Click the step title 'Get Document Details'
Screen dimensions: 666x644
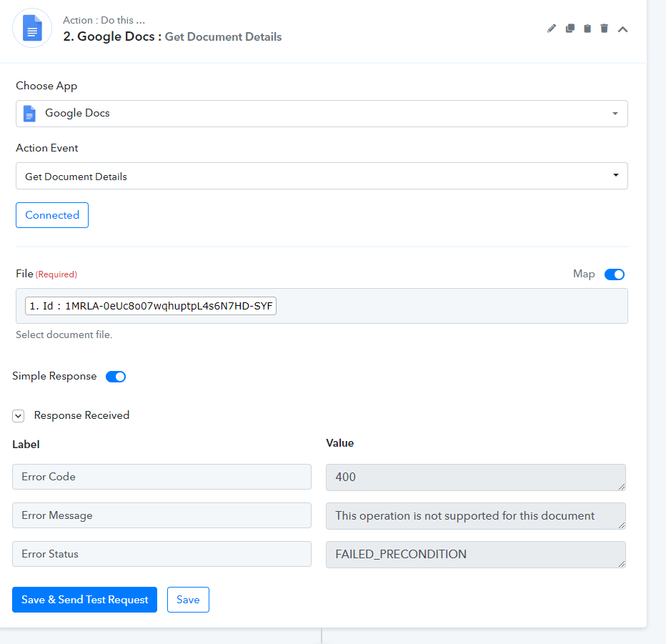(223, 37)
